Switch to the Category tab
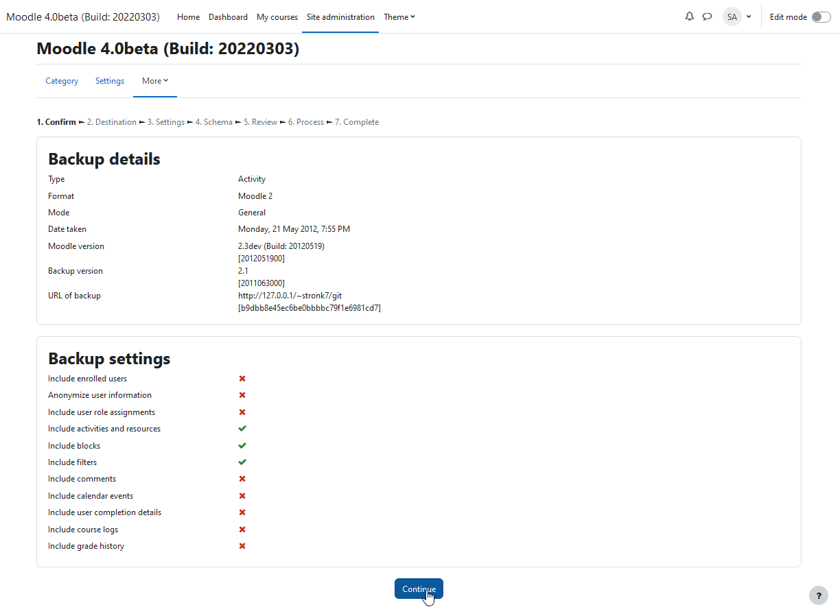This screenshot has height=616, width=840. pos(62,81)
